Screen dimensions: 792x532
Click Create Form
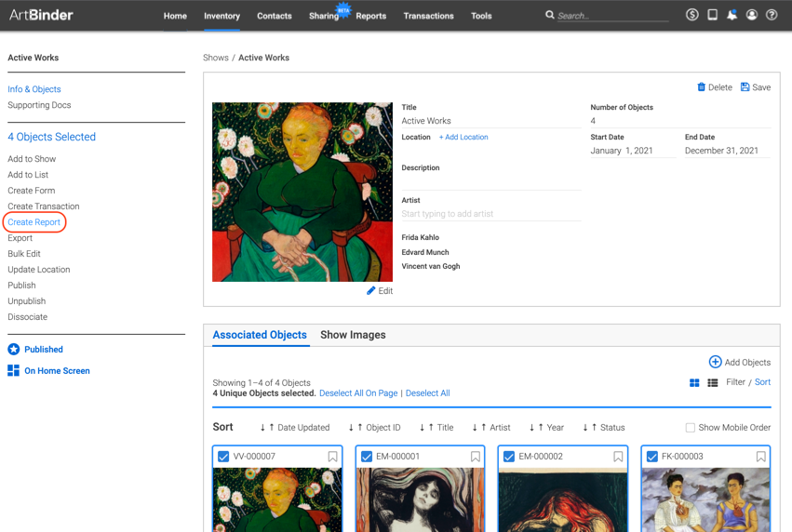(x=32, y=191)
